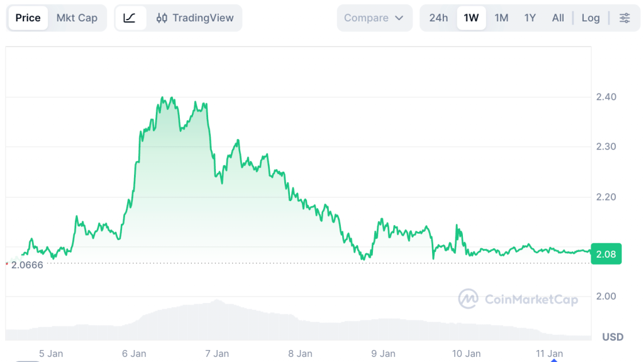The height and width of the screenshot is (362, 644).
Task: Show the 1Y price history
Action: [530, 18]
